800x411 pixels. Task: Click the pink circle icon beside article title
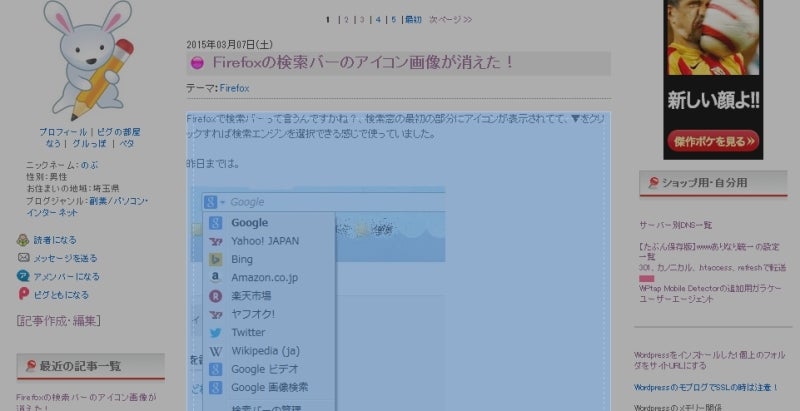tap(197, 63)
